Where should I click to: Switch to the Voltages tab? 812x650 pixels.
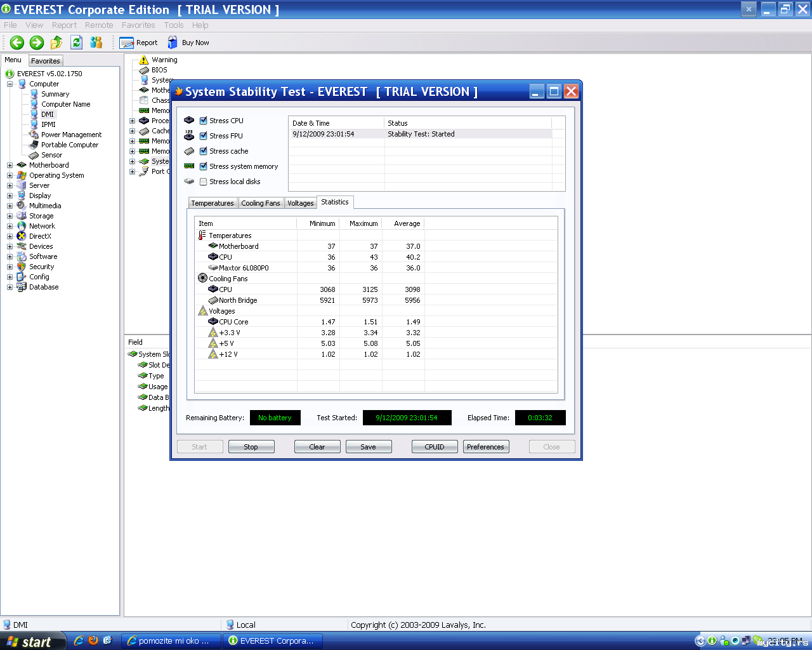coord(301,203)
